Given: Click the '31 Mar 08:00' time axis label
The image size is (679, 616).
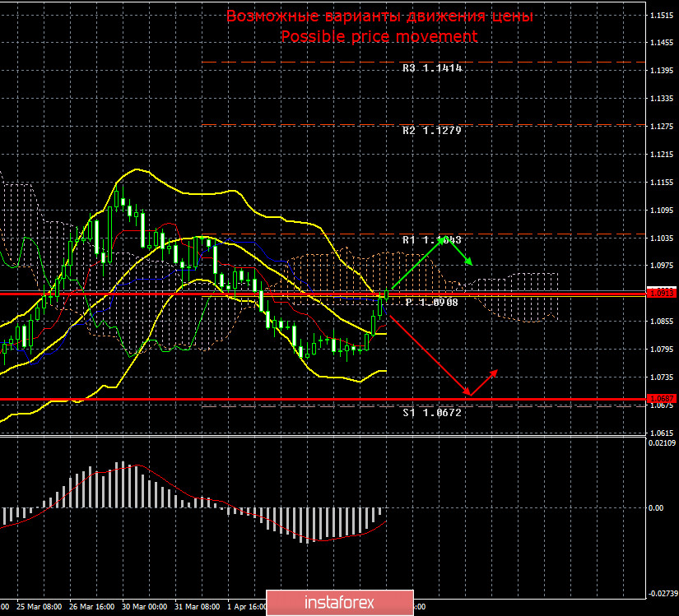Looking at the screenshot, I should point(198,608).
